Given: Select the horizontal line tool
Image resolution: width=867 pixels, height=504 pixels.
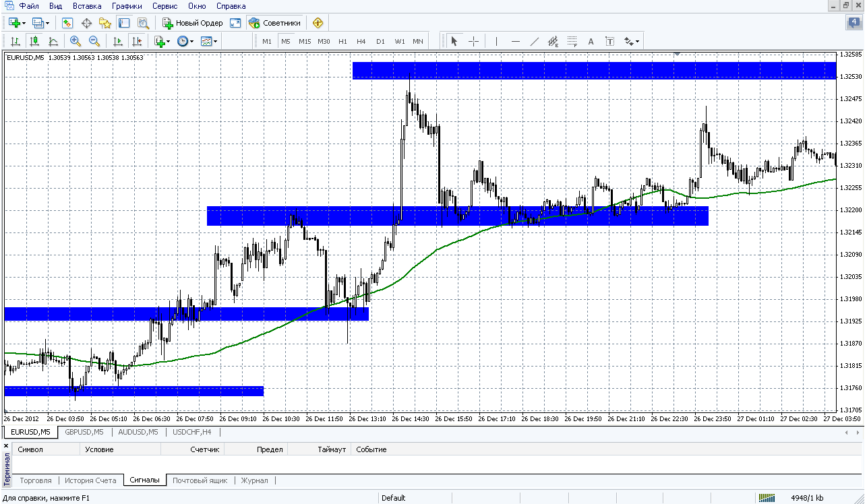Looking at the screenshot, I should coord(516,41).
